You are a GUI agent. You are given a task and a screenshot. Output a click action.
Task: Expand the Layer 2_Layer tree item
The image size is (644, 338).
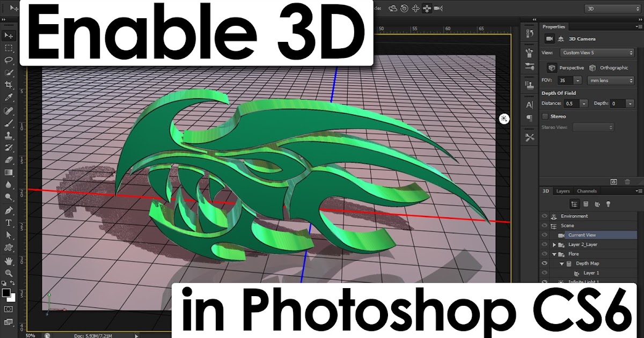point(554,245)
